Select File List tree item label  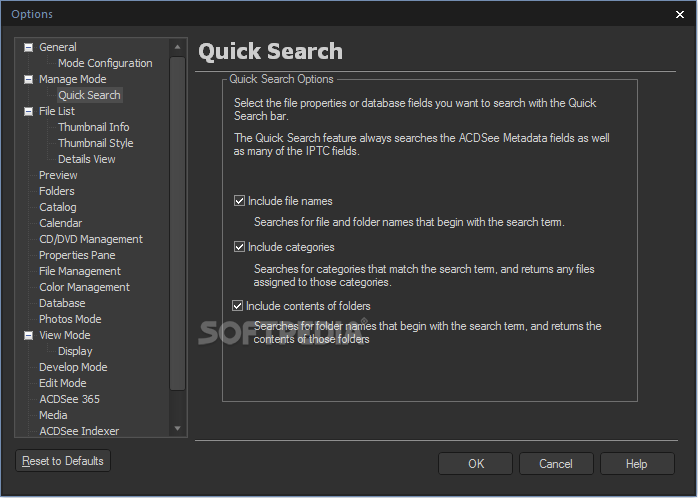(x=57, y=111)
